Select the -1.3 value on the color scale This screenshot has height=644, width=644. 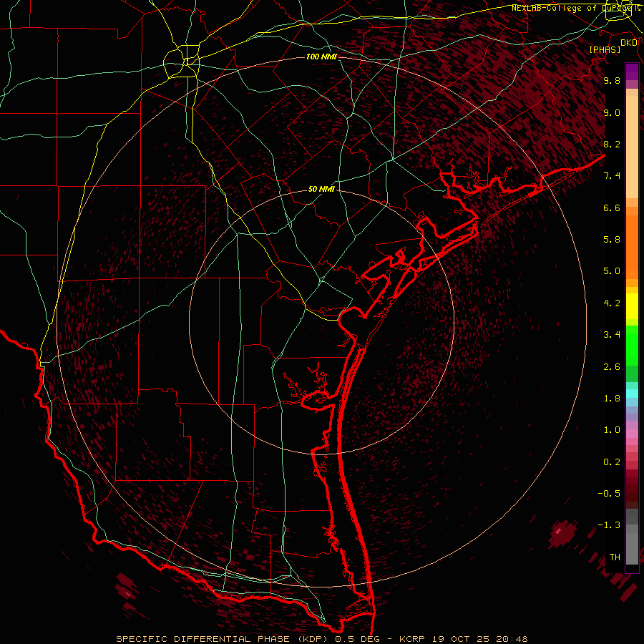tap(609, 525)
